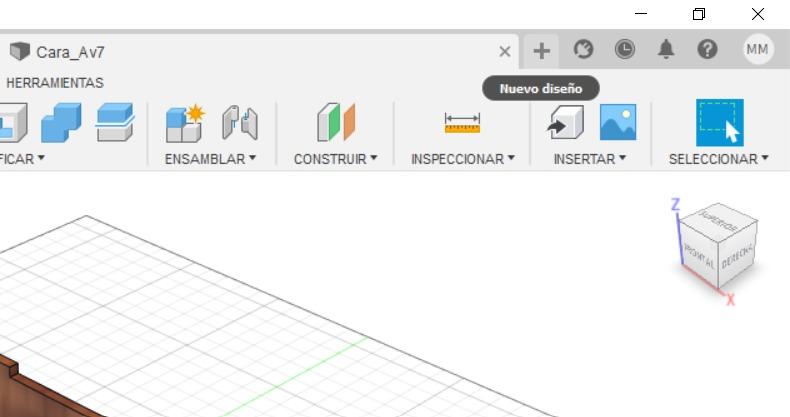Expand the MODIFICAR dropdown menu
The height and width of the screenshot is (417, 790).
[x=22, y=159]
